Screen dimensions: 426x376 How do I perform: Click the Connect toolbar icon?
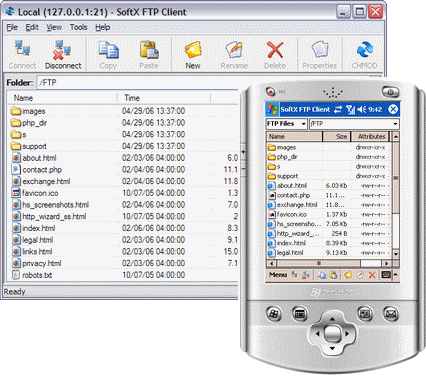pyautogui.click(x=22, y=54)
